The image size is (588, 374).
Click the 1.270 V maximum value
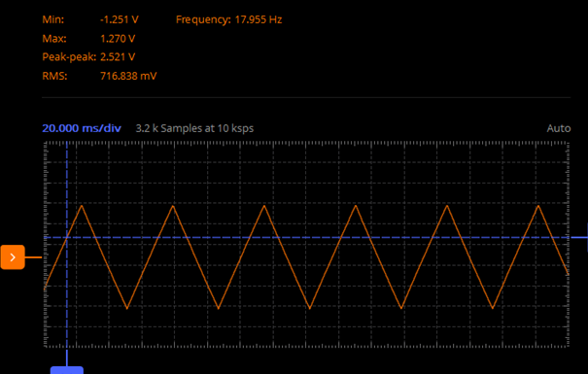tap(118, 38)
